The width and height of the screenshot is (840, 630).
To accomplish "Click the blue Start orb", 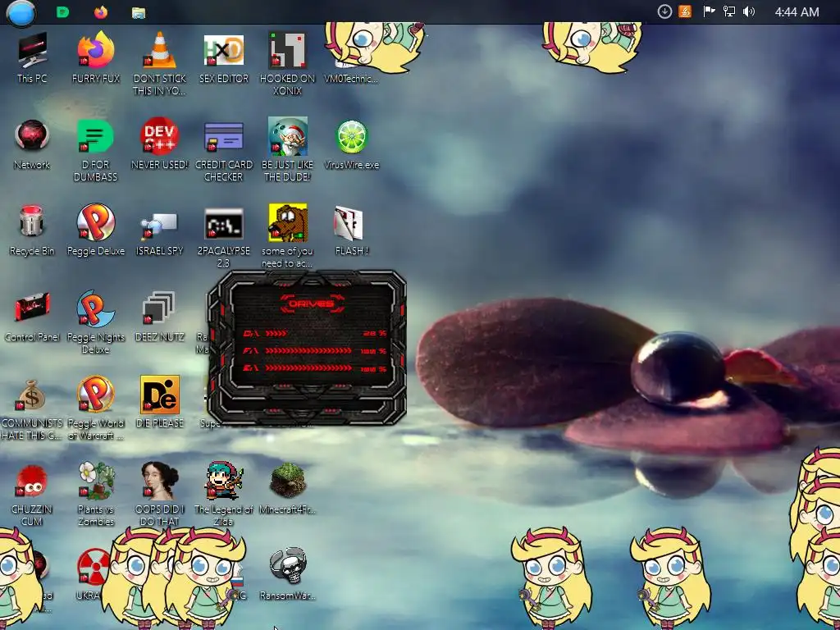I will coord(21,12).
